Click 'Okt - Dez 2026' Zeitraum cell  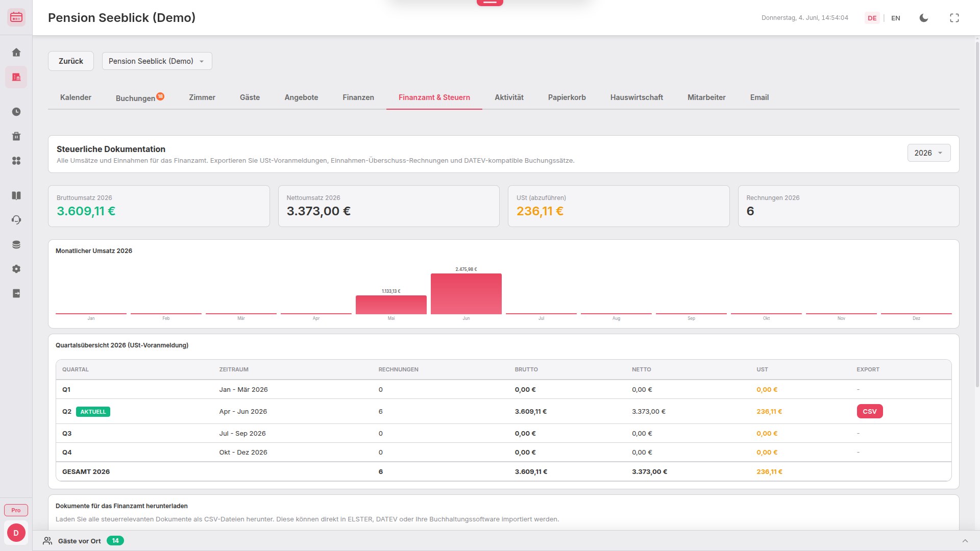pos(243,452)
